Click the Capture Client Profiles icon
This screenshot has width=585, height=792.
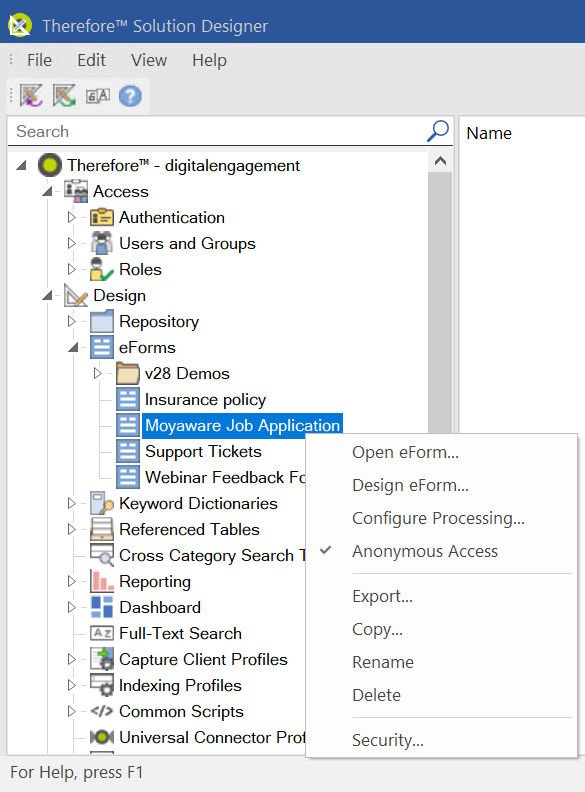point(102,660)
